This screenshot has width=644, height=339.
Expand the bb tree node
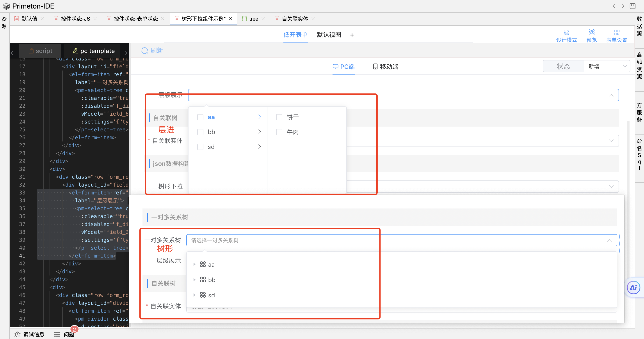(x=194, y=280)
